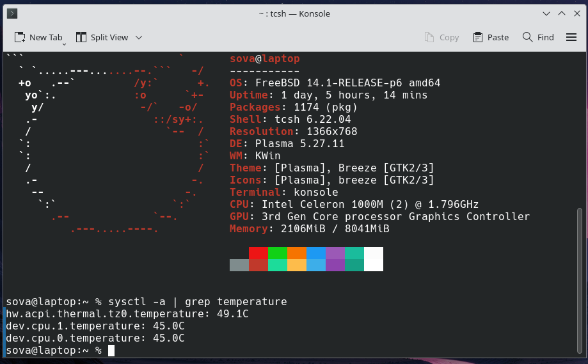Open the New Tab profile dropdown arrow
The image size is (588, 364).
(64, 44)
